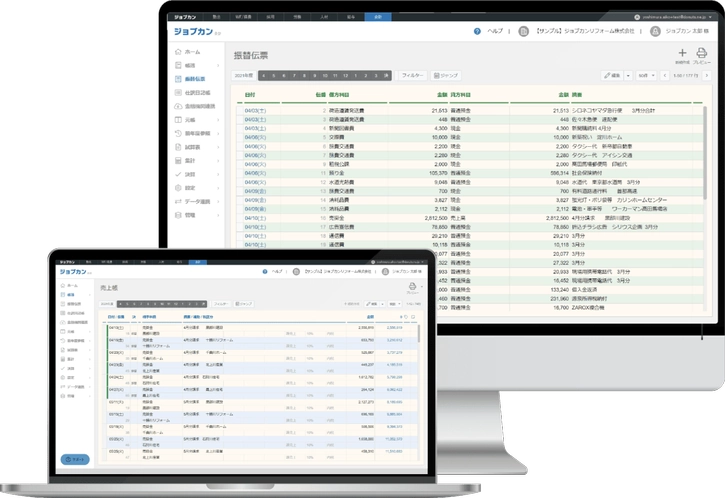
Task: Open the account email dropdown on the monitor top bar
Action: click(x=710, y=17)
